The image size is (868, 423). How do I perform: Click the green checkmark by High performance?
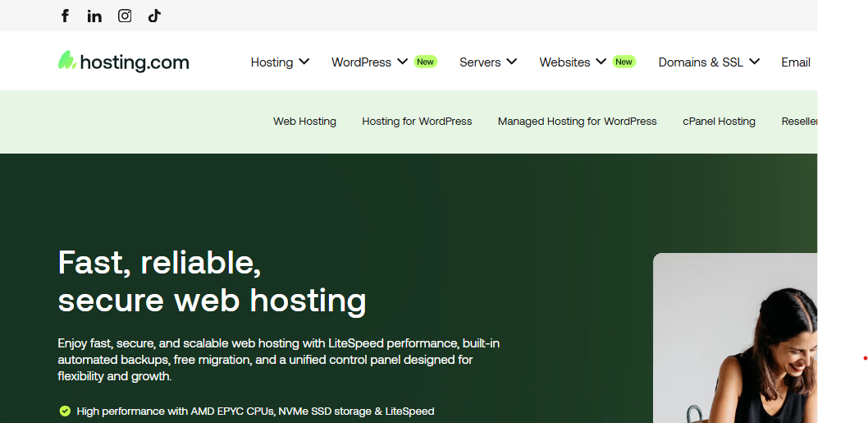point(66,411)
